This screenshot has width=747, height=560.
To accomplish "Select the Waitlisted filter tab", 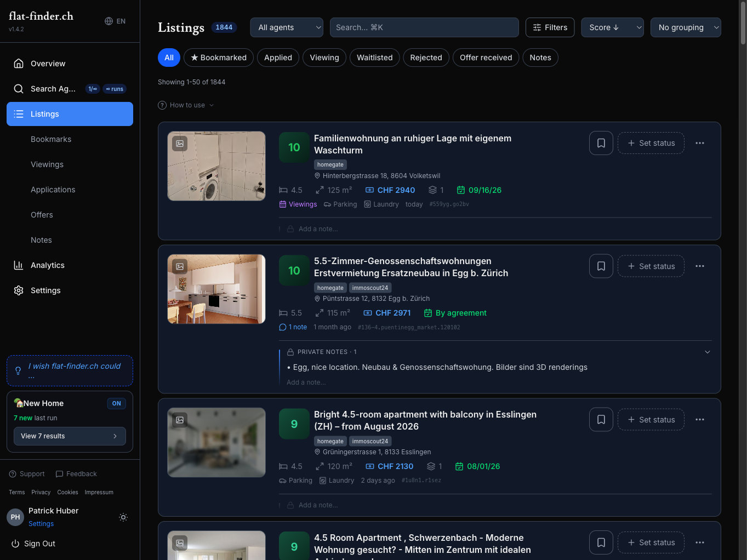I will click(375, 58).
